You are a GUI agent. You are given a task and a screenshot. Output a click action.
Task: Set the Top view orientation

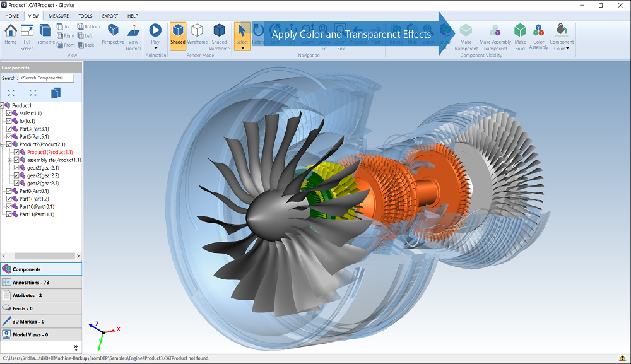[x=64, y=26]
